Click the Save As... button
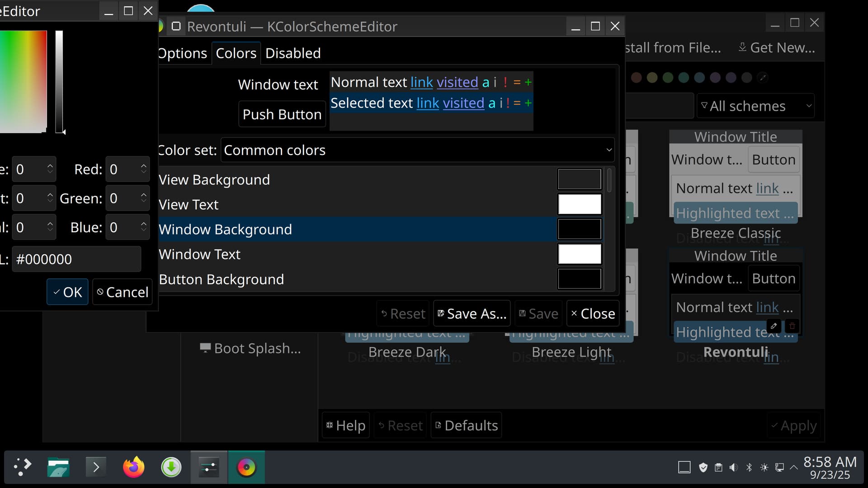The image size is (868, 488). 472,314
